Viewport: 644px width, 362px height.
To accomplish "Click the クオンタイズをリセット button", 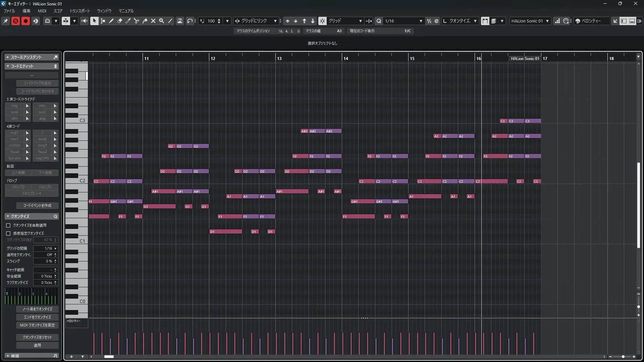I will 37,337.
